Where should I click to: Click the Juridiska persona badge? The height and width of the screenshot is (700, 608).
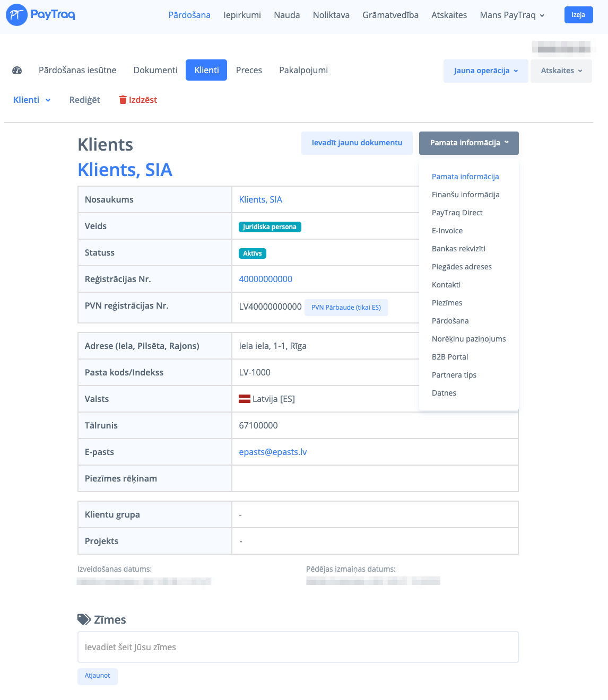(270, 227)
